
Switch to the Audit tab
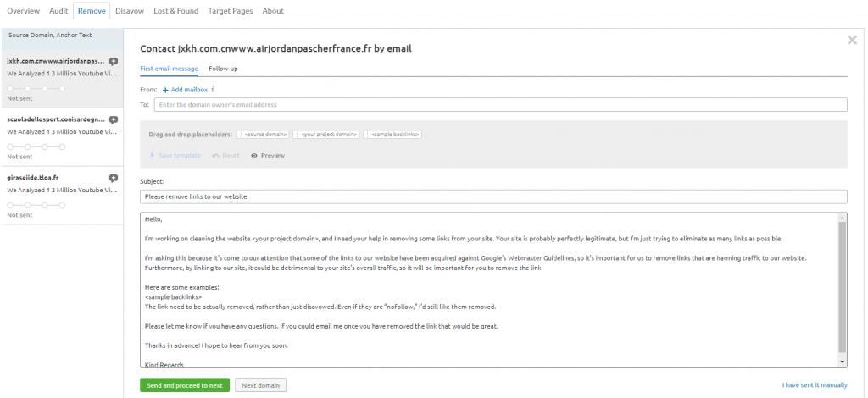(58, 10)
